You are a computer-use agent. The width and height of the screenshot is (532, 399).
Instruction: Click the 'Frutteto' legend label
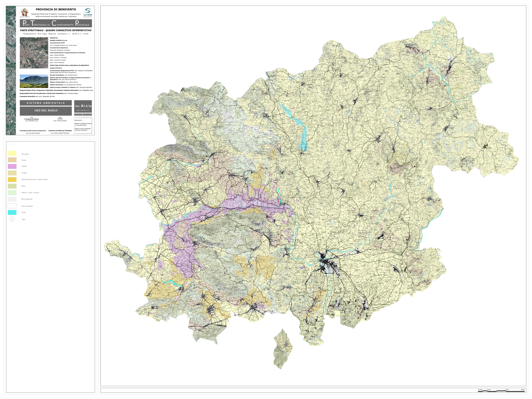[24, 173]
